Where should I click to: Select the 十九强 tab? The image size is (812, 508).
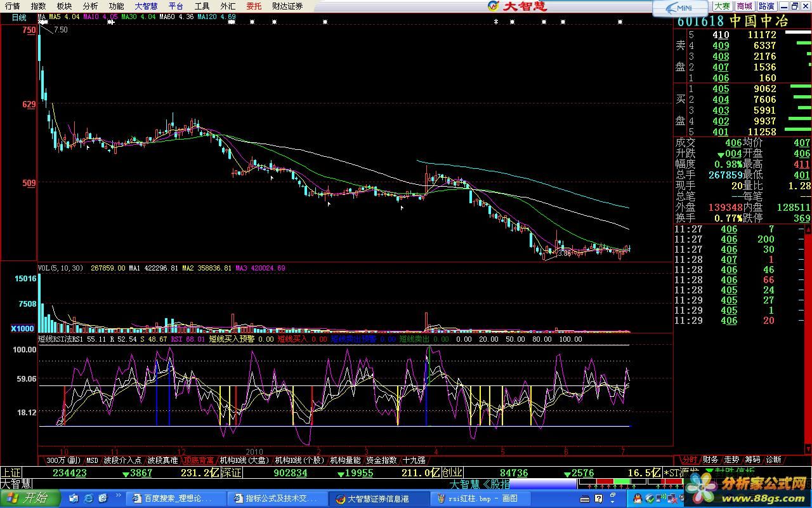[414, 460]
